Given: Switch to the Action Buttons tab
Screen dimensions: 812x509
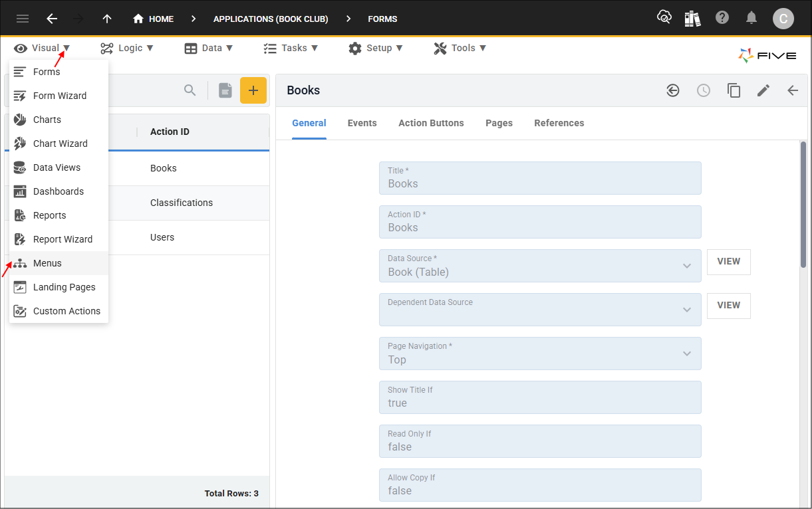Looking at the screenshot, I should [x=432, y=123].
